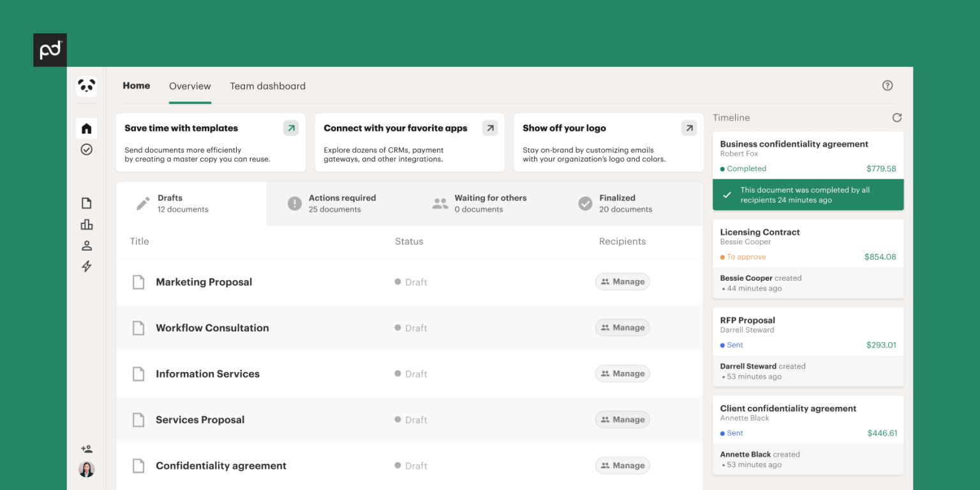
Task: Click the invite user icon
Action: pyautogui.click(x=87, y=449)
